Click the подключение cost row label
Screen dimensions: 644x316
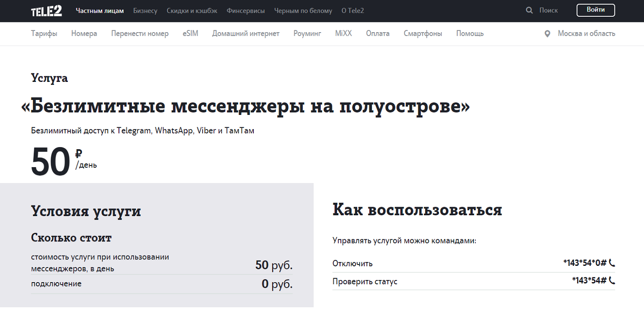(56, 284)
